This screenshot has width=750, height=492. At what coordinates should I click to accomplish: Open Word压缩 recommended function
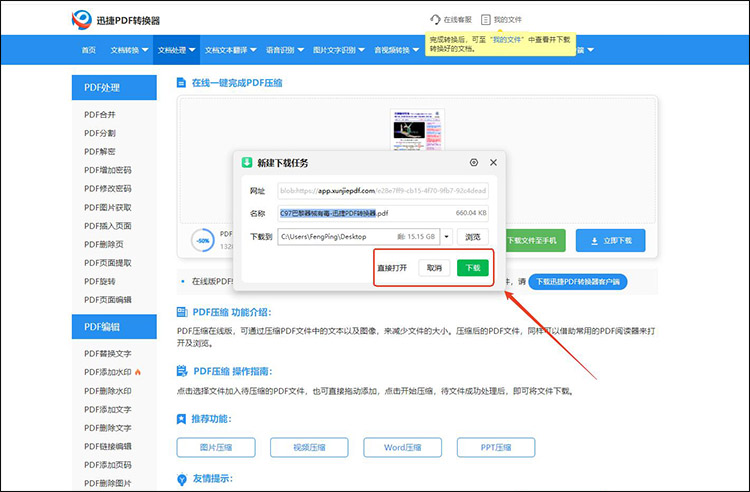click(402, 448)
